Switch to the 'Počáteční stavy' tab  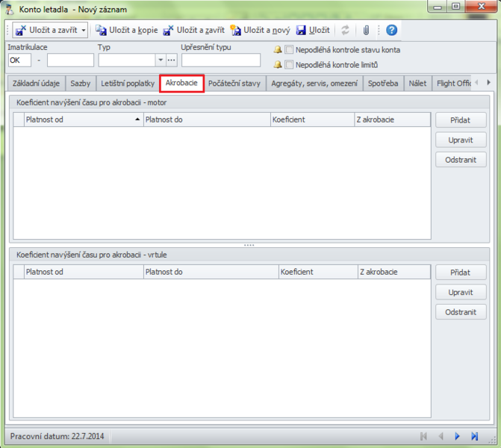(234, 84)
